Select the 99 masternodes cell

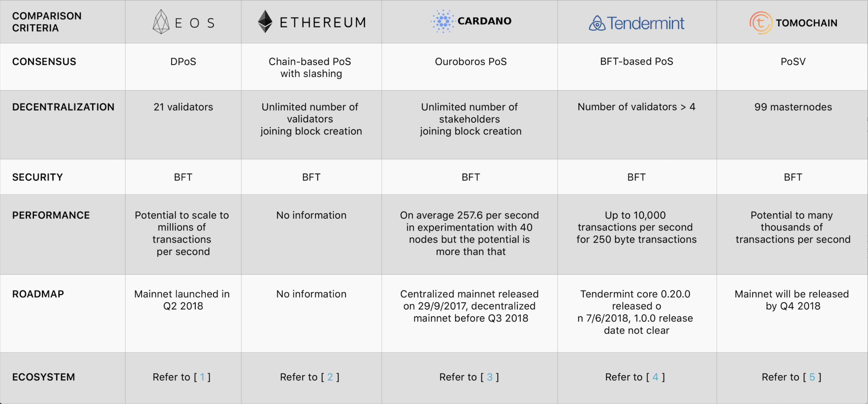tap(793, 107)
